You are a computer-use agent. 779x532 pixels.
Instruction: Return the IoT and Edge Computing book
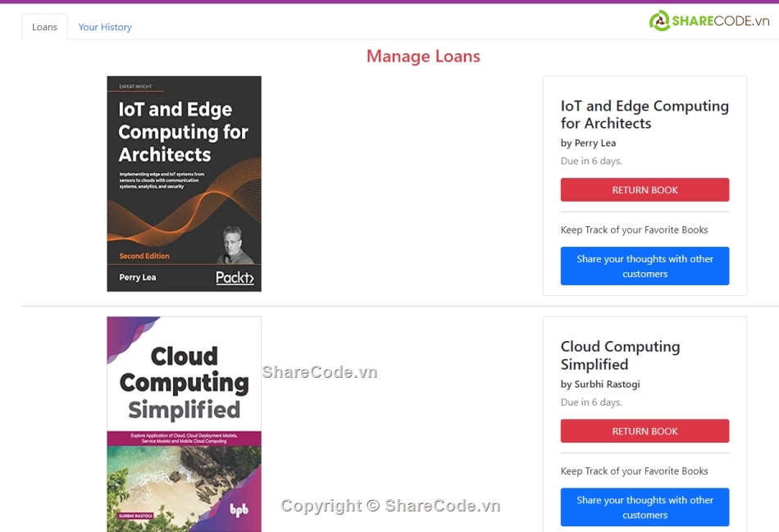[x=645, y=190]
